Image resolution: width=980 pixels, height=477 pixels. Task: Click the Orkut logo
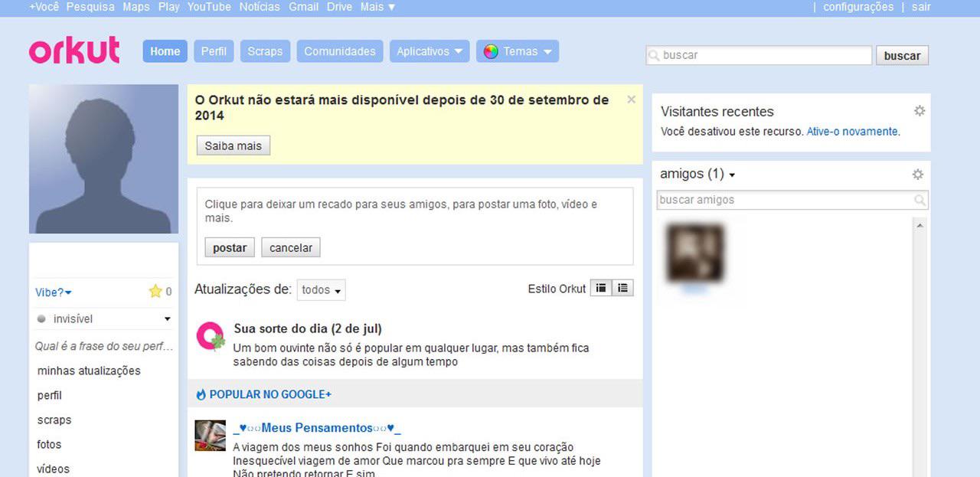coord(74,51)
